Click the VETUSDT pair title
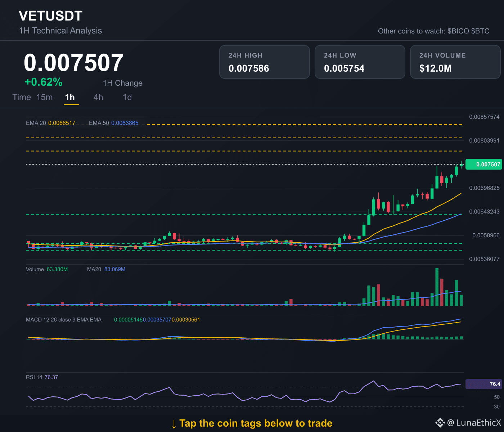Image resolution: width=504 pixels, height=432 pixels. click(51, 16)
